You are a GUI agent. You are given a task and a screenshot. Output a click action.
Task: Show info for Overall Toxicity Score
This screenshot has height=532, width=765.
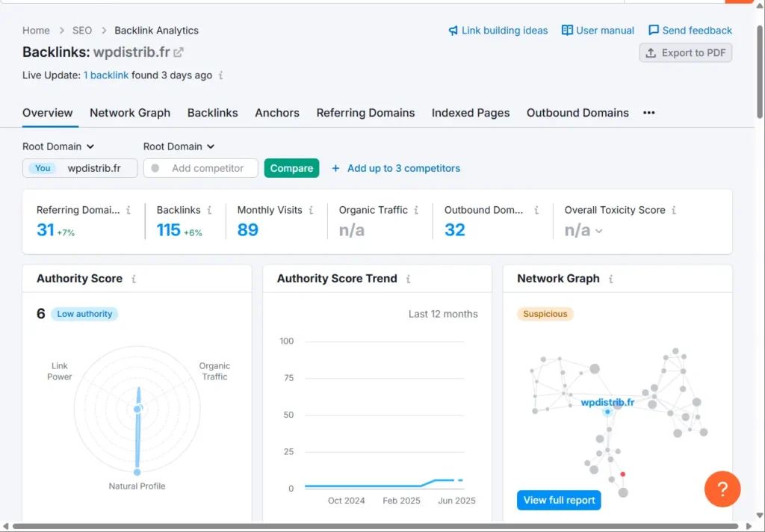pyautogui.click(x=674, y=210)
